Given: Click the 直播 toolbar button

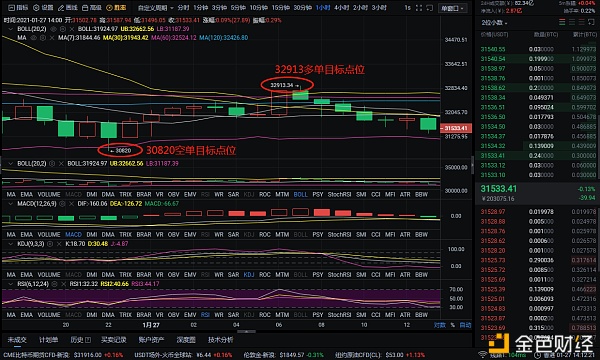Looking at the screenshot, I should [116, 8].
